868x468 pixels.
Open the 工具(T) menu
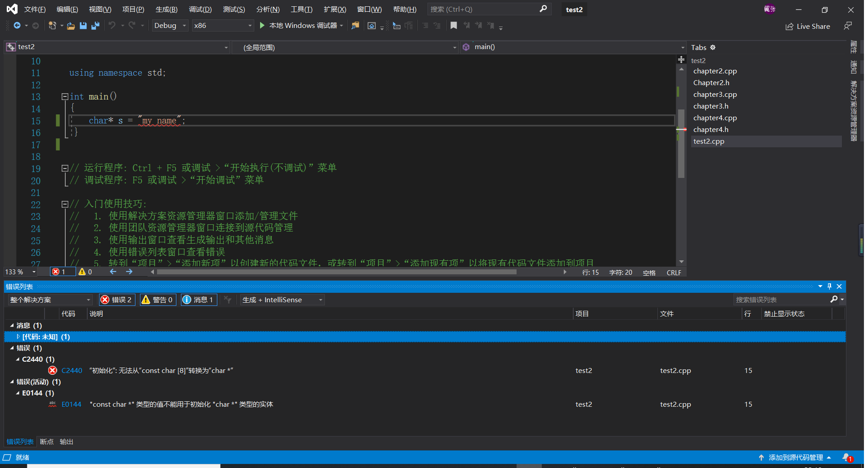click(301, 9)
